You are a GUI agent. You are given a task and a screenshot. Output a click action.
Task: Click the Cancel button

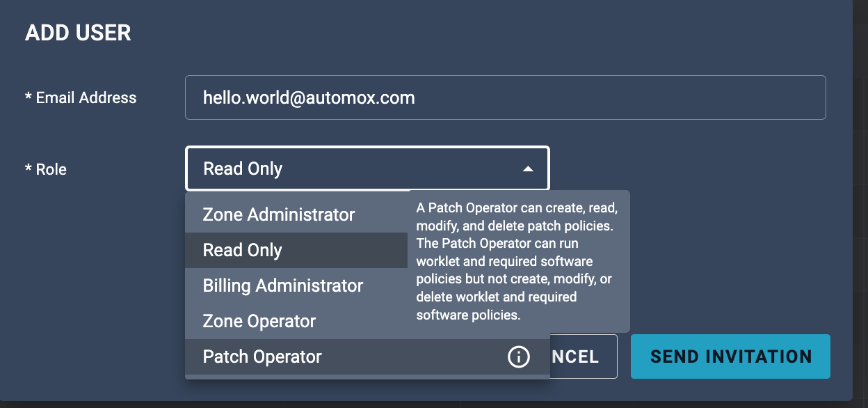pos(583,356)
